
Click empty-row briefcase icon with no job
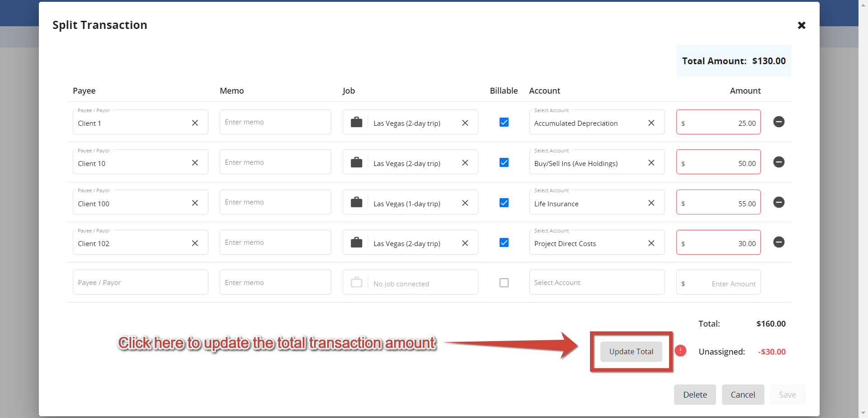click(357, 282)
